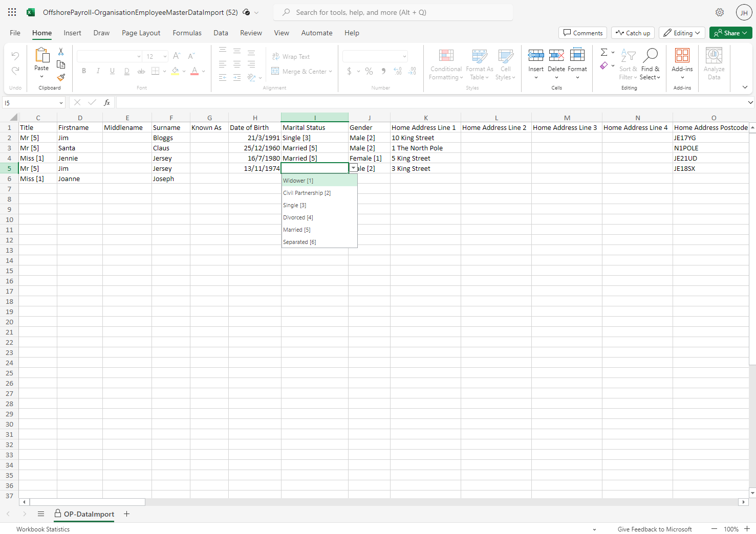Open the Formulas ribbon tab
Viewport: 756px width, 534px height.
coord(187,33)
